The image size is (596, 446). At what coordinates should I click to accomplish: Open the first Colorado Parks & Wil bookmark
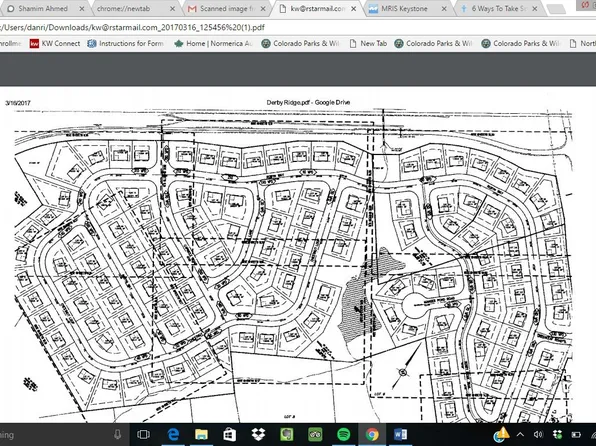tap(300, 43)
